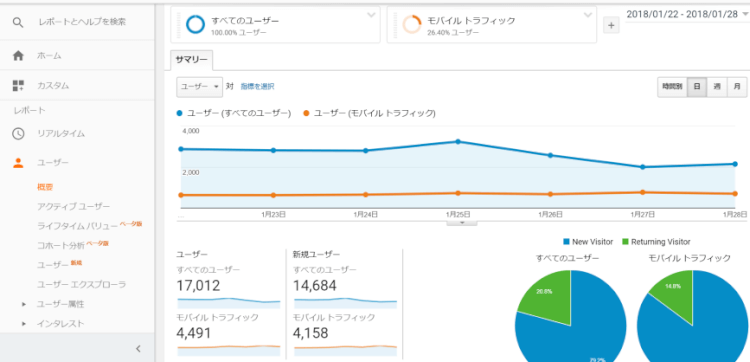The image size is (750, 362).
Task: Click the blue ring All Users segment icon
Action: click(196, 24)
